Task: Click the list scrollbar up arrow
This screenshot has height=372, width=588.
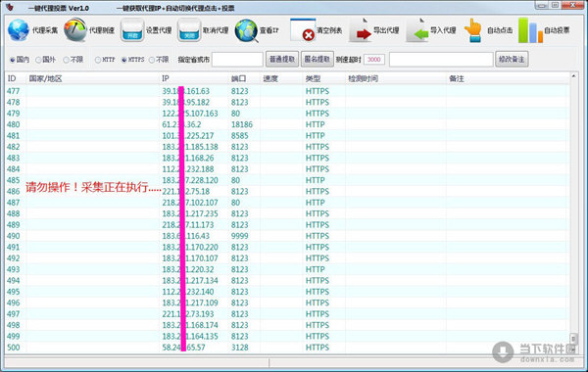Action: (x=573, y=76)
